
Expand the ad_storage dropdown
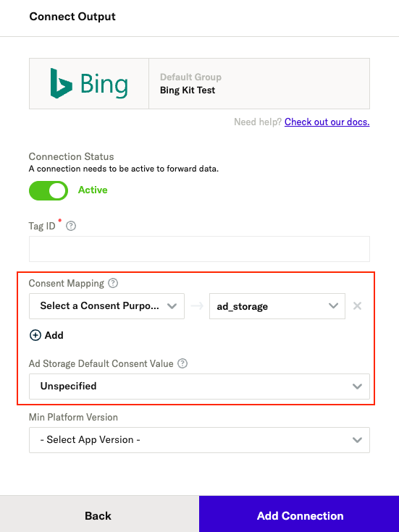277,306
